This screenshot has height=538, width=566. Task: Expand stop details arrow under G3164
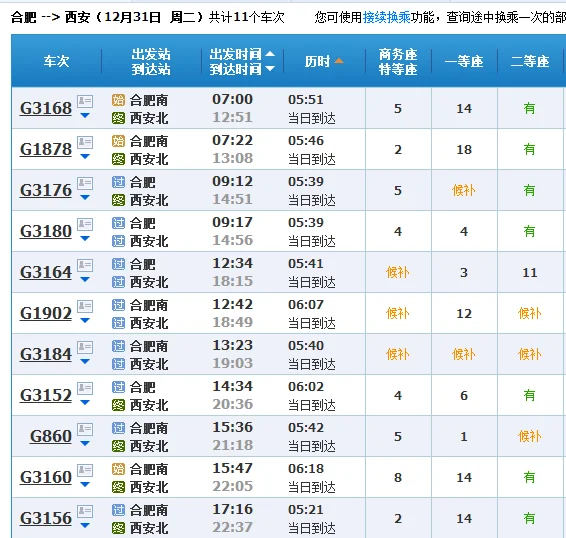[x=85, y=279]
